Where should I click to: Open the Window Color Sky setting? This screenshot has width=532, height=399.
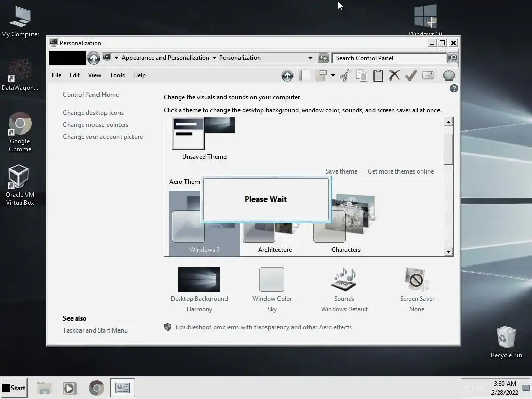pyautogui.click(x=272, y=289)
